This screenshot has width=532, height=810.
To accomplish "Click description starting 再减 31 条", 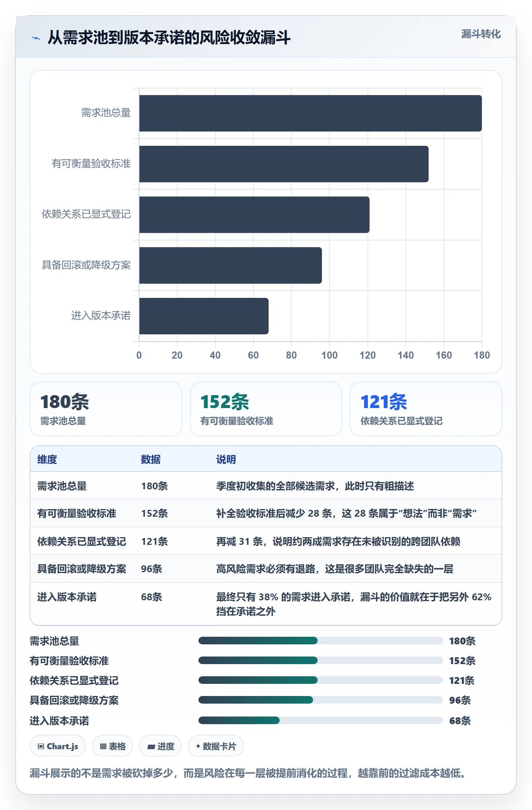I will pos(338,541).
